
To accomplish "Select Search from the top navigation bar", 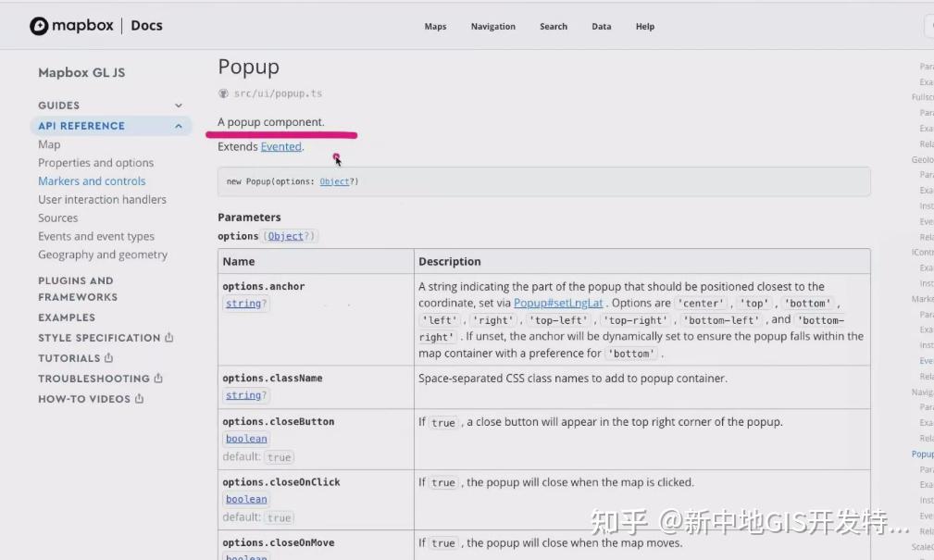I will pyautogui.click(x=553, y=26).
